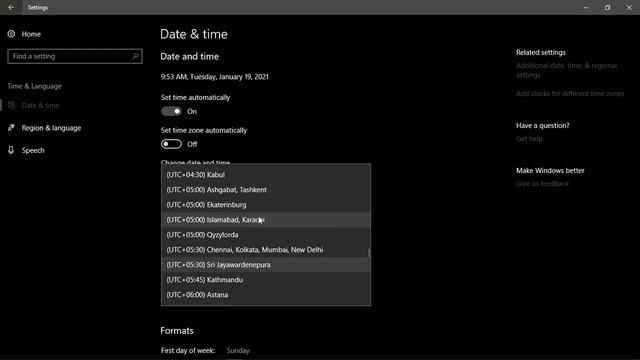This screenshot has width=640, height=360.
Task: Open Home settings gear icon
Action: pos(11,34)
